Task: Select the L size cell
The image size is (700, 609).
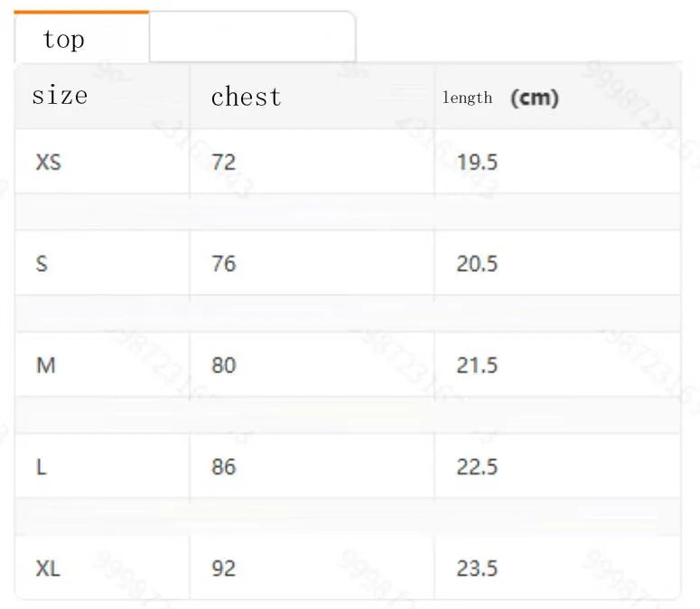Action: click(x=41, y=467)
